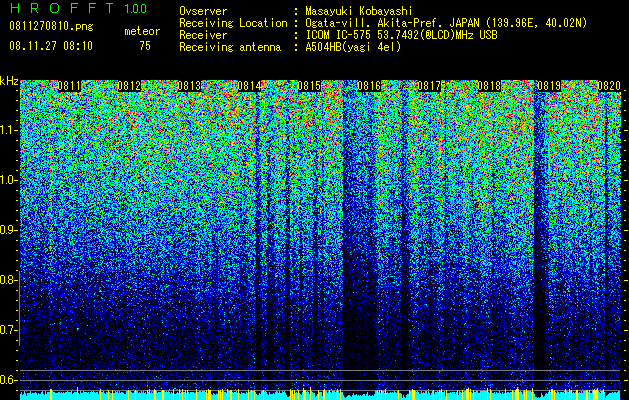Viewport: 629px width, 400px height.
Task: Select the 0813 time marker
Action: tap(189, 86)
